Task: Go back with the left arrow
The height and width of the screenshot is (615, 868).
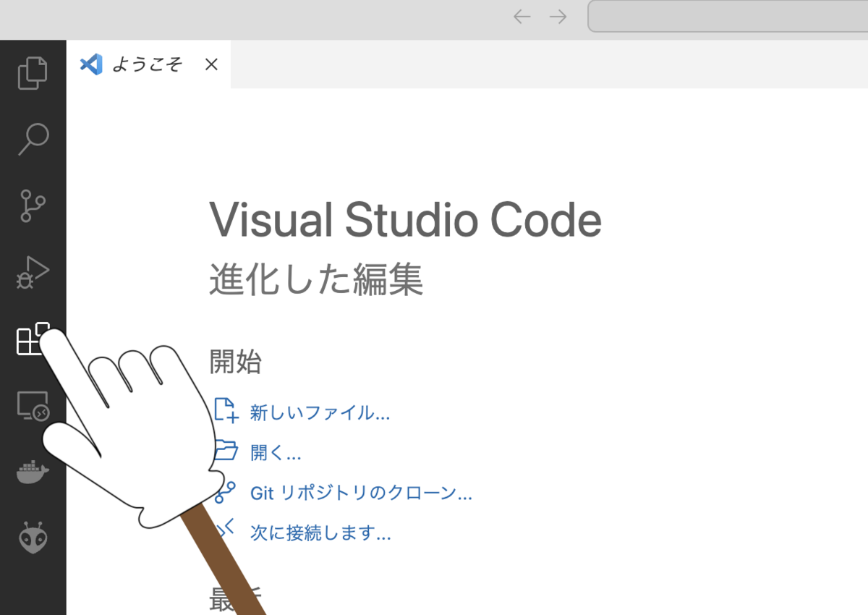Action: pos(522,17)
